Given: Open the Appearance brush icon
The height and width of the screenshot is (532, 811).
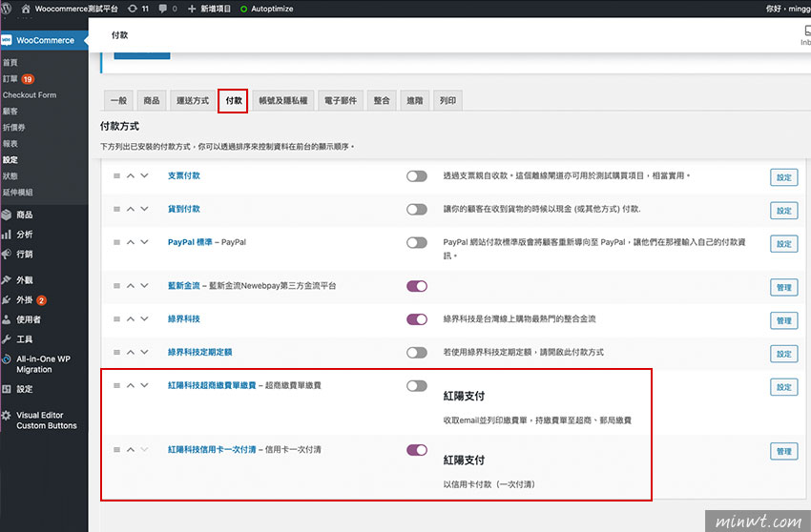Looking at the screenshot, I should coord(7,279).
